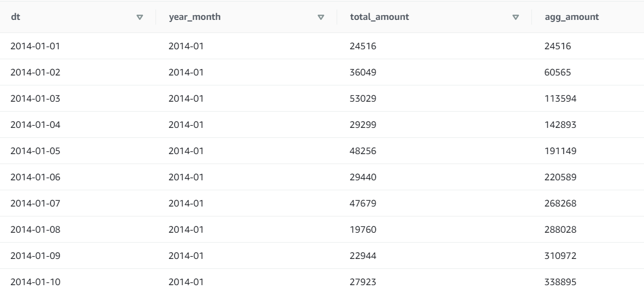Image resolution: width=644 pixels, height=293 pixels.
Task: Click the year_month header text
Action: 194,17
